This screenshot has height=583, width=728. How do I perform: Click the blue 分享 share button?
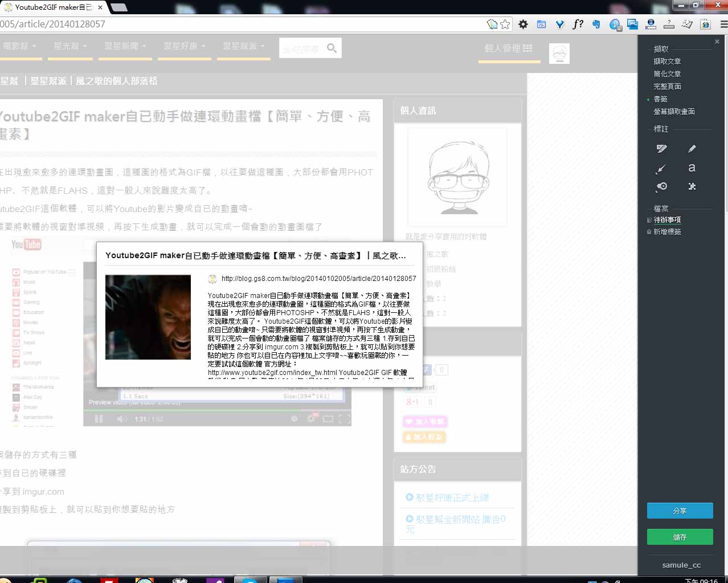tap(680, 511)
